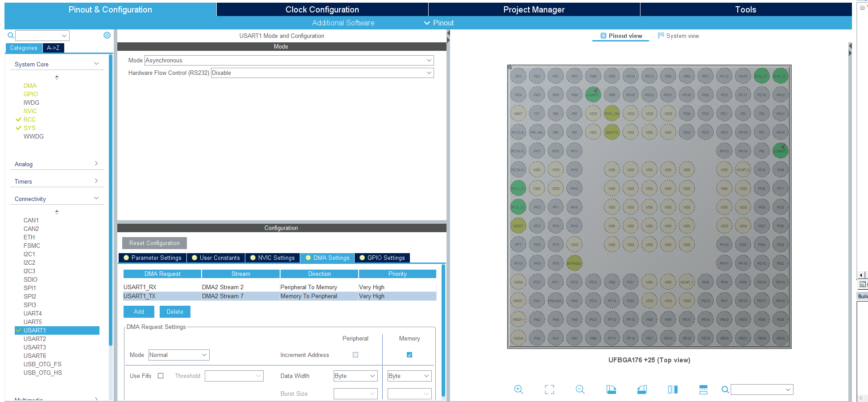Click the peripheral search magnifier icon

[11, 35]
